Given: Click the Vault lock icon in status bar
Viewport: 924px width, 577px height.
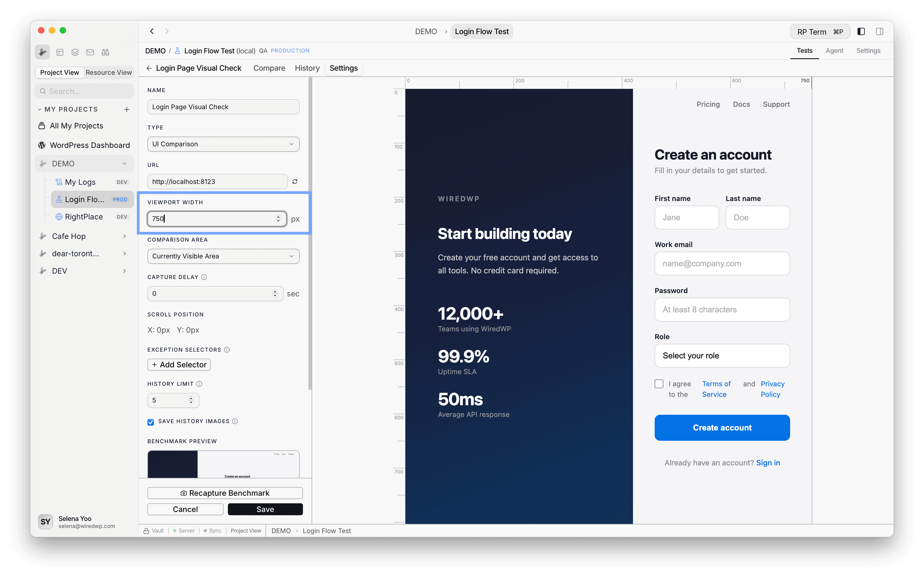Looking at the screenshot, I should 146,531.
